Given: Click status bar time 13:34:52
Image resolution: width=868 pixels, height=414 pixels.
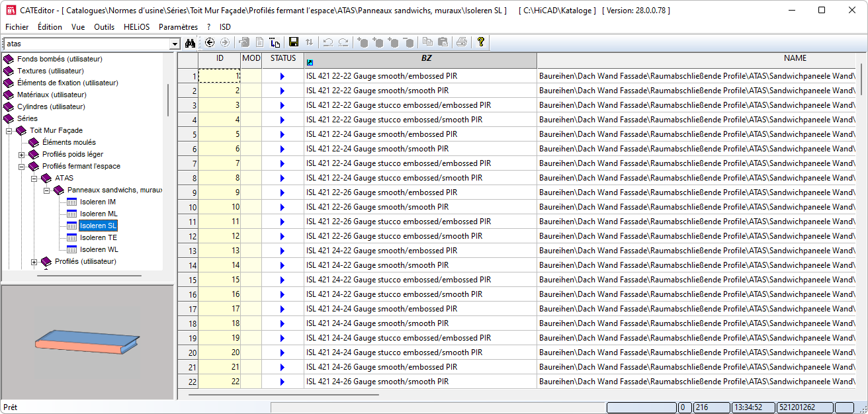Looking at the screenshot, I should pyautogui.click(x=754, y=407).
